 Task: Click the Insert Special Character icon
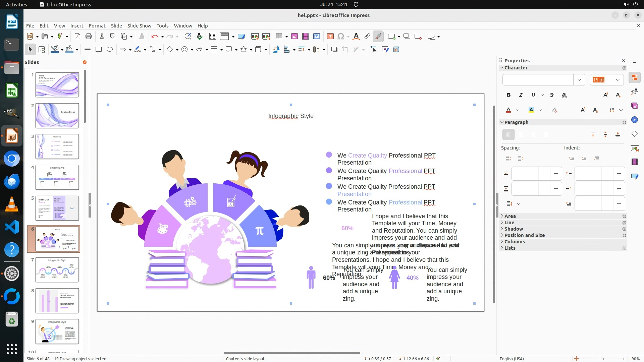[x=341, y=37]
